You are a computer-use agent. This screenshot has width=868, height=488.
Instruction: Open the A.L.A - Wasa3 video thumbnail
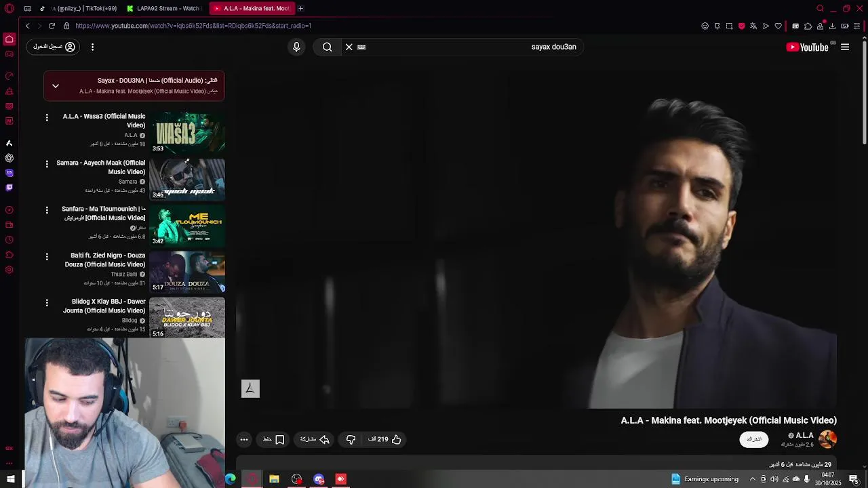pos(187,132)
